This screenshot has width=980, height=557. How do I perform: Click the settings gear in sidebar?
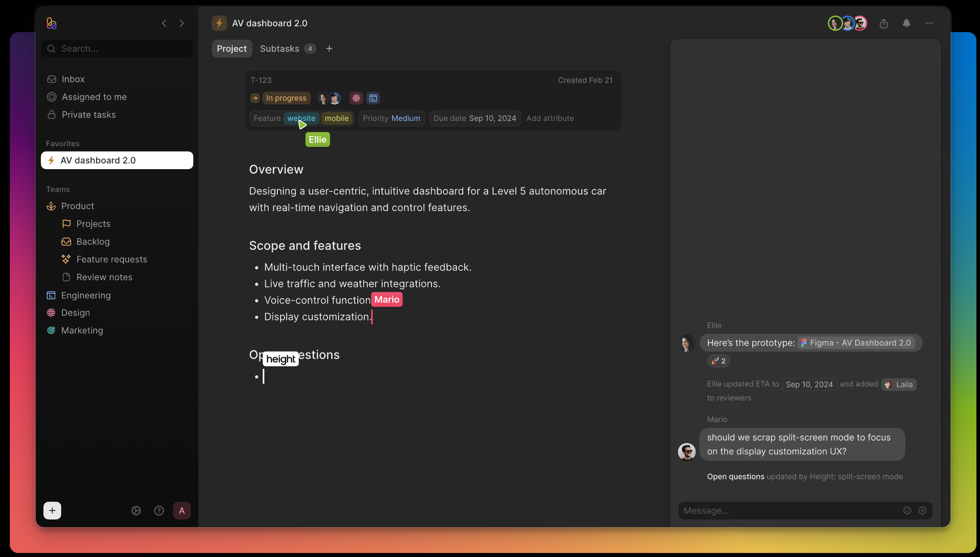click(x=136, y=511)
